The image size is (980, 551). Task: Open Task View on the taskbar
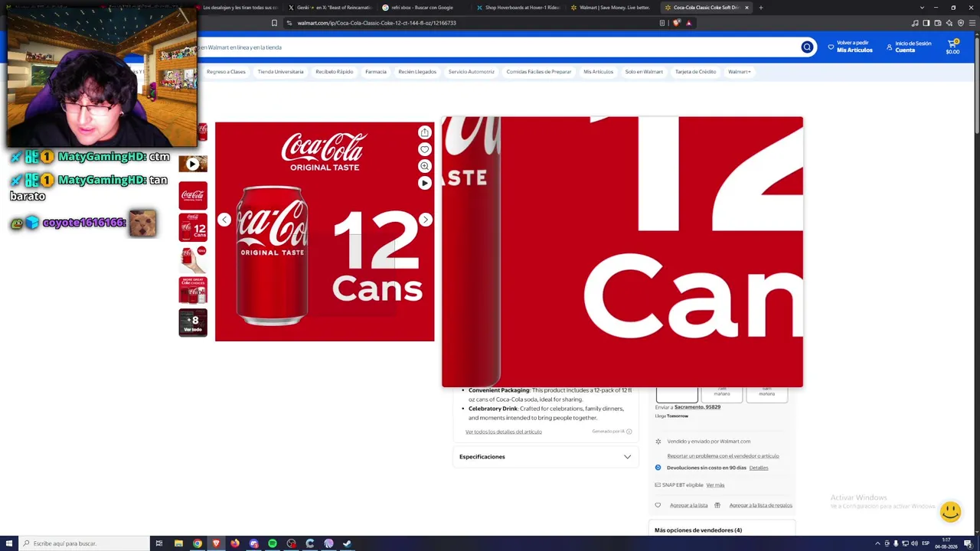pyautogui.click(x=159, y=543)
